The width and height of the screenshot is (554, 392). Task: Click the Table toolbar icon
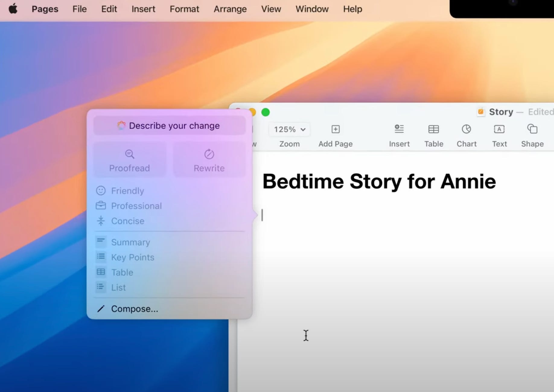coord(434,129)
